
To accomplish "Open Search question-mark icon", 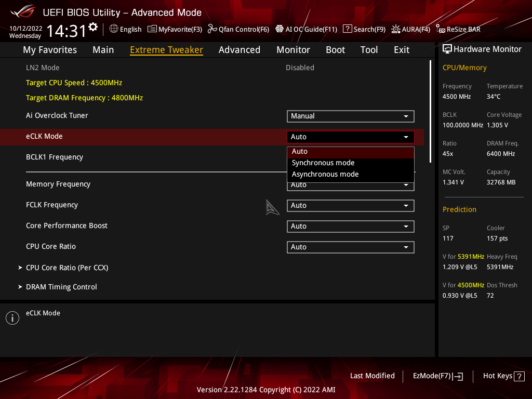I will pos(347,29).
